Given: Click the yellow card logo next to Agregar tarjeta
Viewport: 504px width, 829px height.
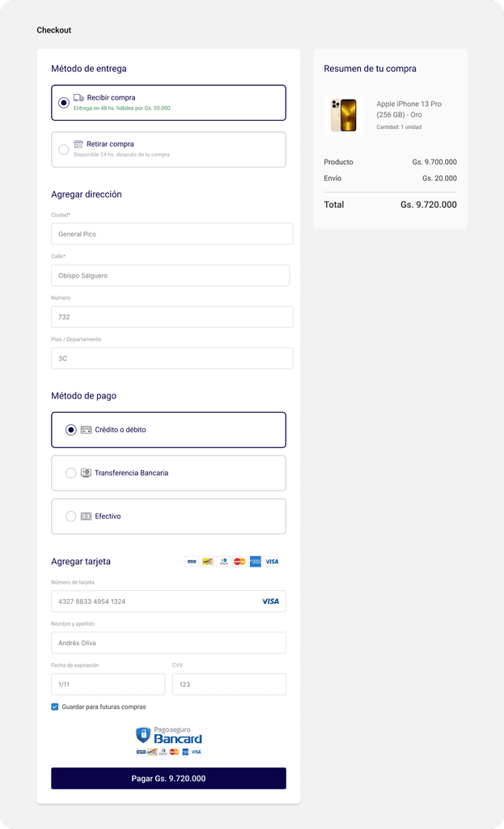Looking at the screenshot, I should pos(208,562).
